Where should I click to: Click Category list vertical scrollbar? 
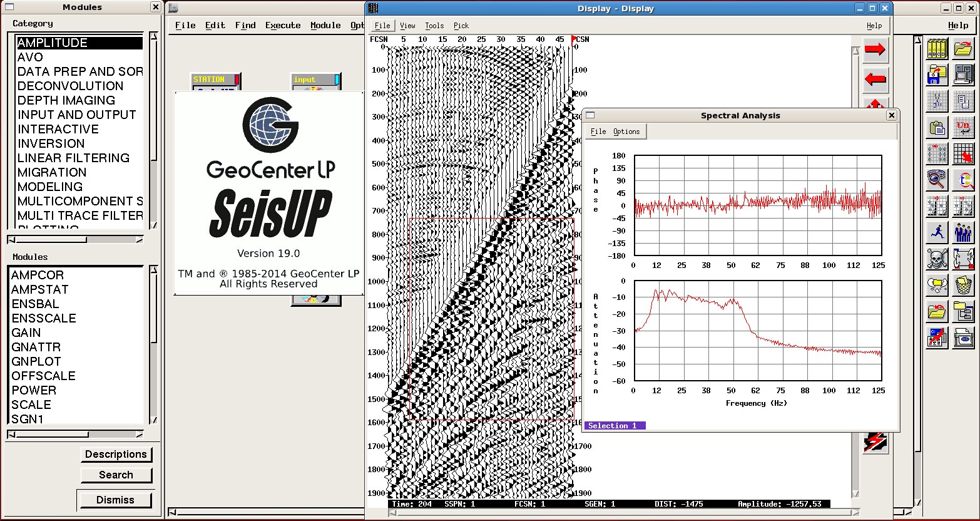[x=153, y=130]
